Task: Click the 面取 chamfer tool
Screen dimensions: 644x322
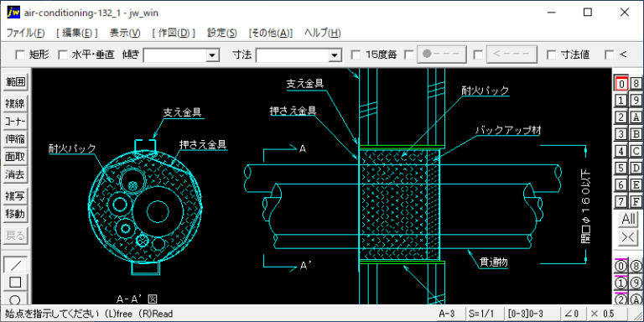Action: (x=15, y=157)
